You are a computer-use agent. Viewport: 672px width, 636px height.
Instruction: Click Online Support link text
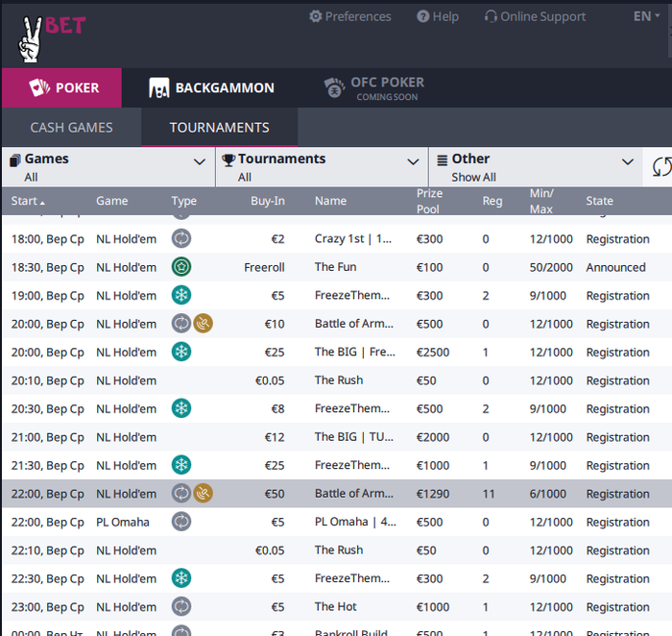[x=543, y=16]
